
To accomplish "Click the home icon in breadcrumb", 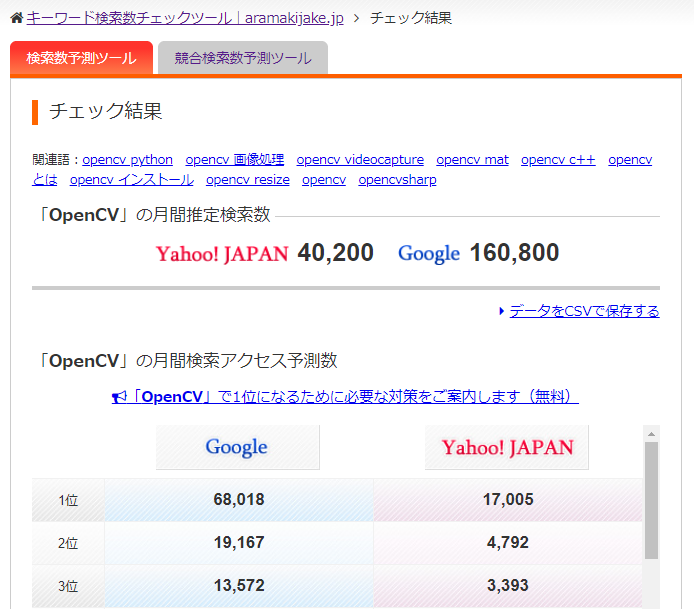I will [17, 18].
